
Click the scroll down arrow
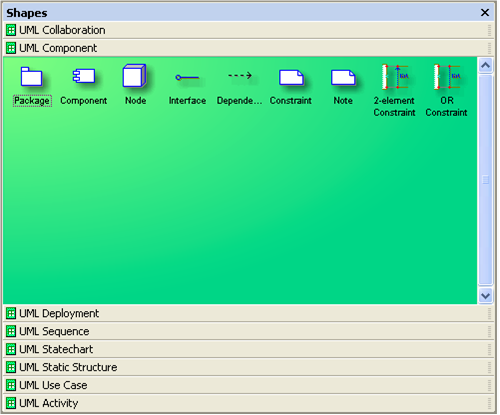point(486,296)
